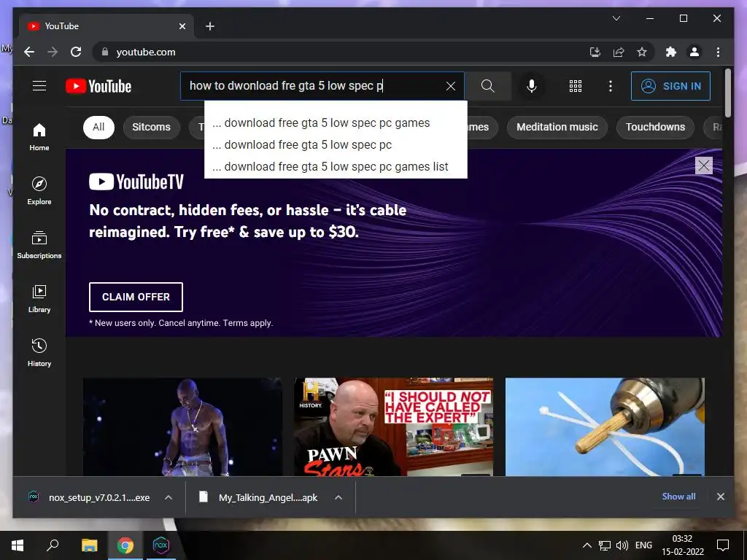Open the drill and zip tie video
This screenshot has height=560, width=747.
605,427
